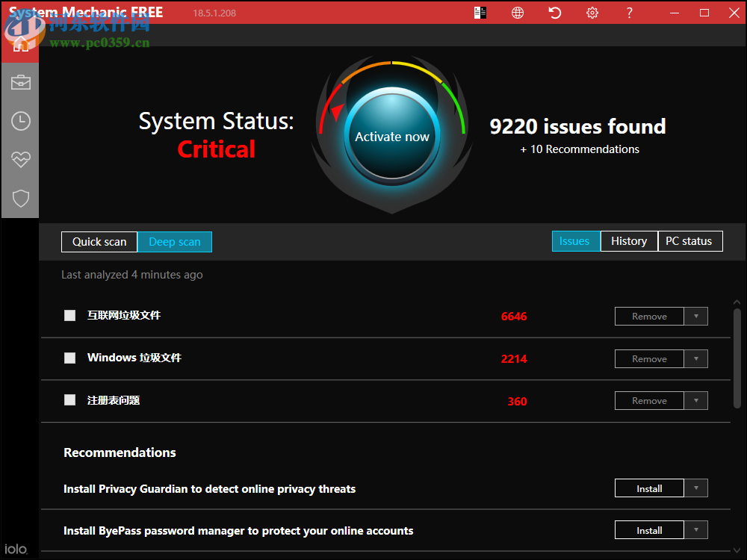Viewport: 747px width, 560px height.
Task: Open ActiveCare scheduled tasks via clock icon
Action: pyautogui.click(x=20, y=121)
